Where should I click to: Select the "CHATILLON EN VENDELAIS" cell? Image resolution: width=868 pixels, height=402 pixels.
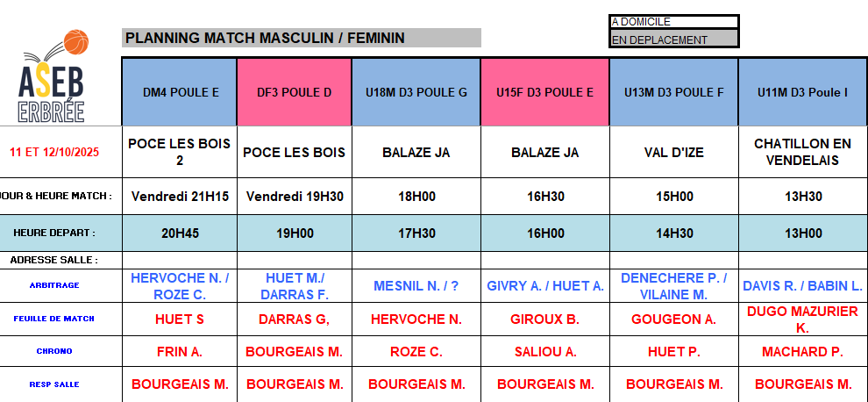[x=802, y=152]
